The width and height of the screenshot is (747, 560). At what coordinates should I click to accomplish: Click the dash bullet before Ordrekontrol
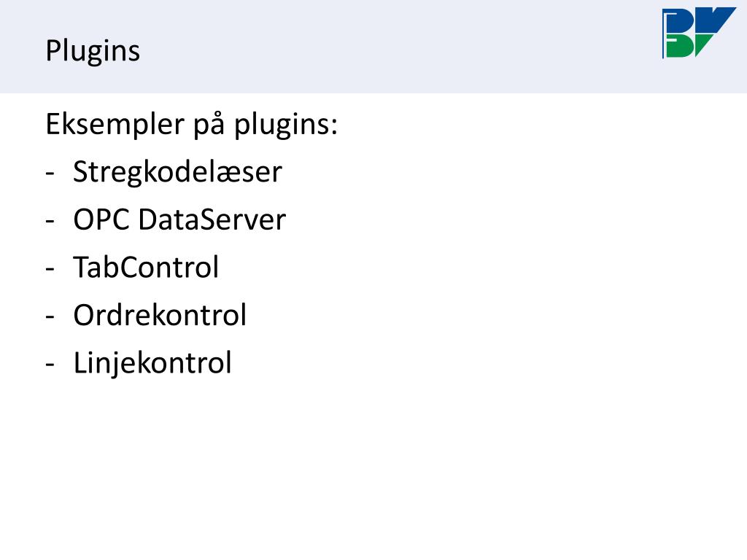point(50,316)
